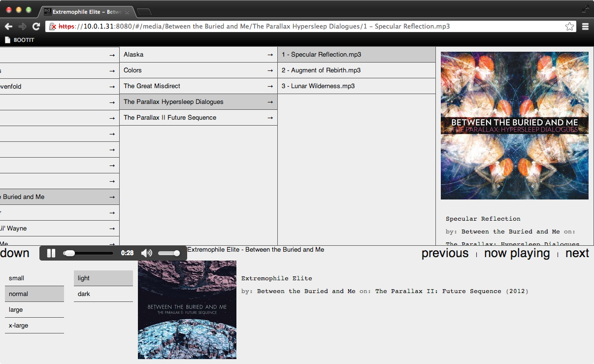
Task: Set text size to x-large
Action: [x=34, y=326]
